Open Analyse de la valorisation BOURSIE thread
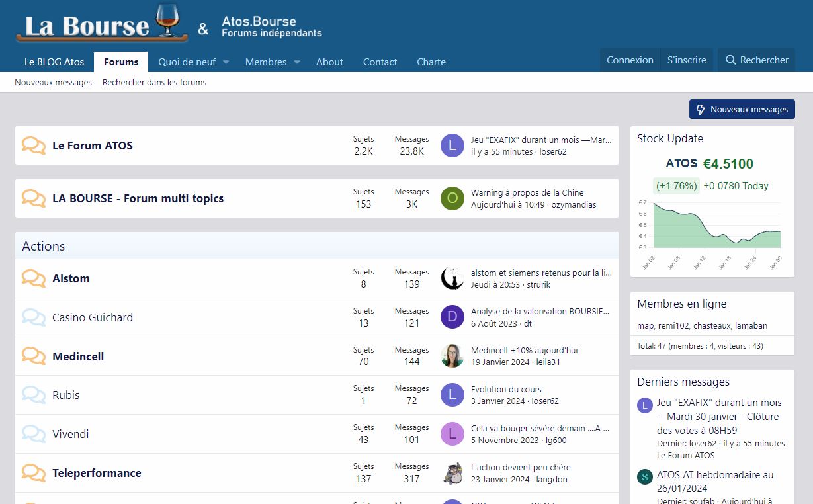 click(x=540, y=312)
